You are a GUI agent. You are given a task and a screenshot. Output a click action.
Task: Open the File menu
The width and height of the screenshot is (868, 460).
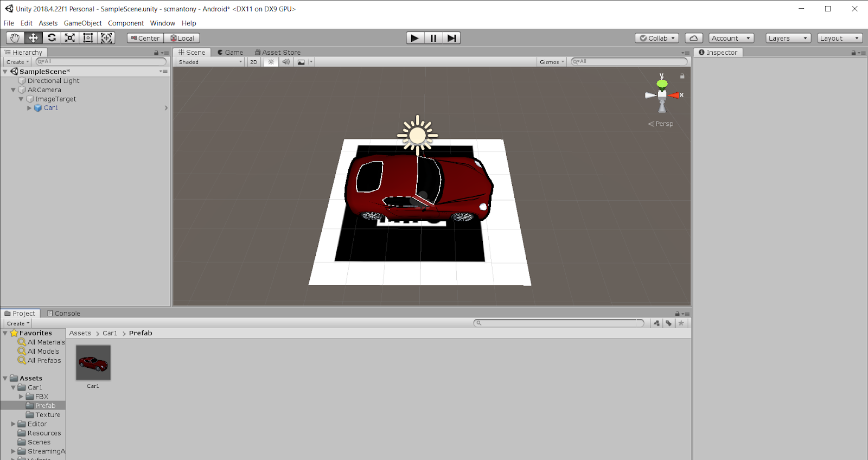click(x=9, y=23)
